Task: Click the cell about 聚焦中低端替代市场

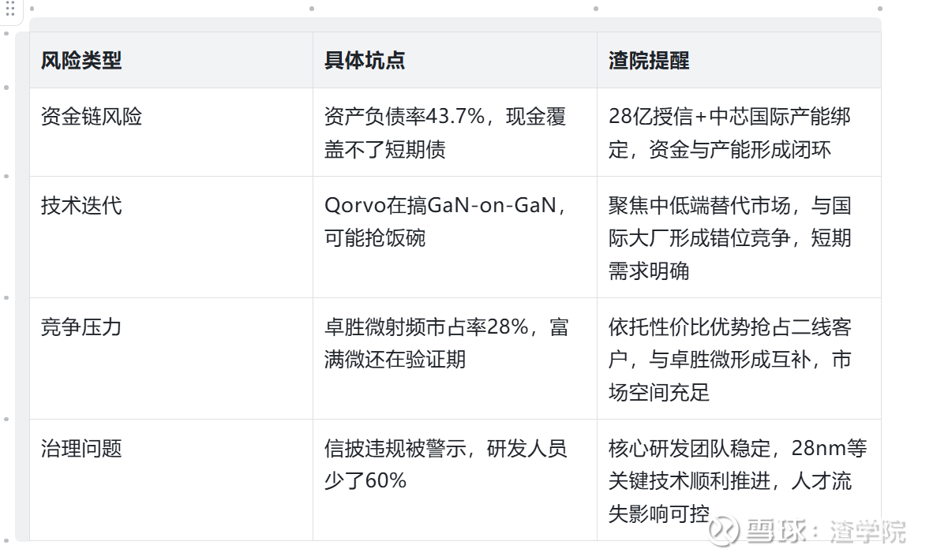Action: point(729,237)
